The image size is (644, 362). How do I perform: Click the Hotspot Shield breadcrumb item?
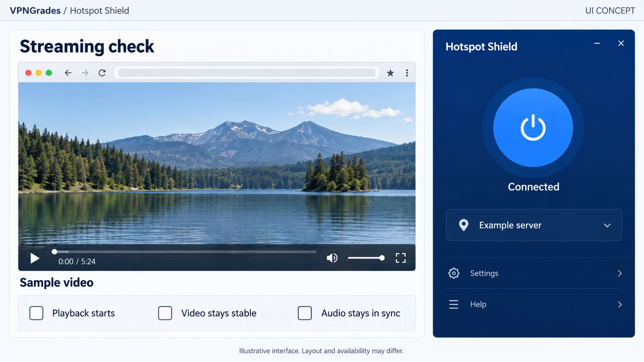click(x=99, y=10)
